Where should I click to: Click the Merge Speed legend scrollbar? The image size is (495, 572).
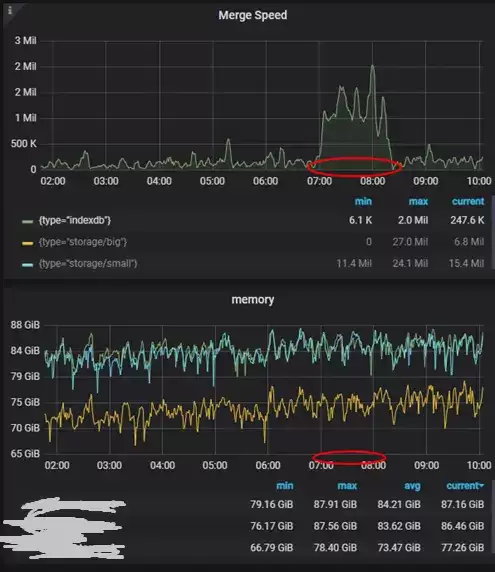click(x=493, y=233)
